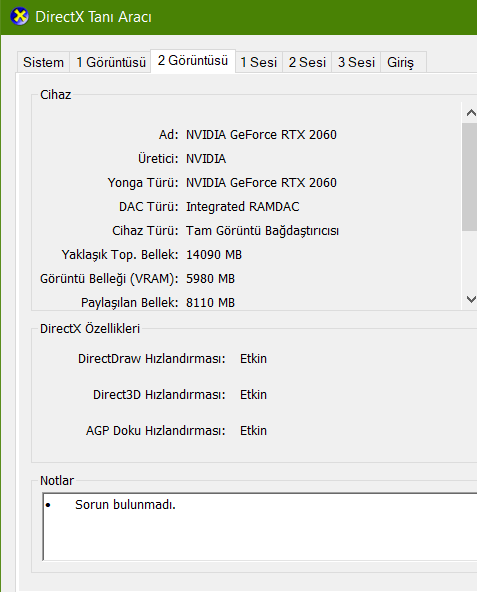Click the DirectDraw Hızlandırması Etkin value

tap(253, 359)
